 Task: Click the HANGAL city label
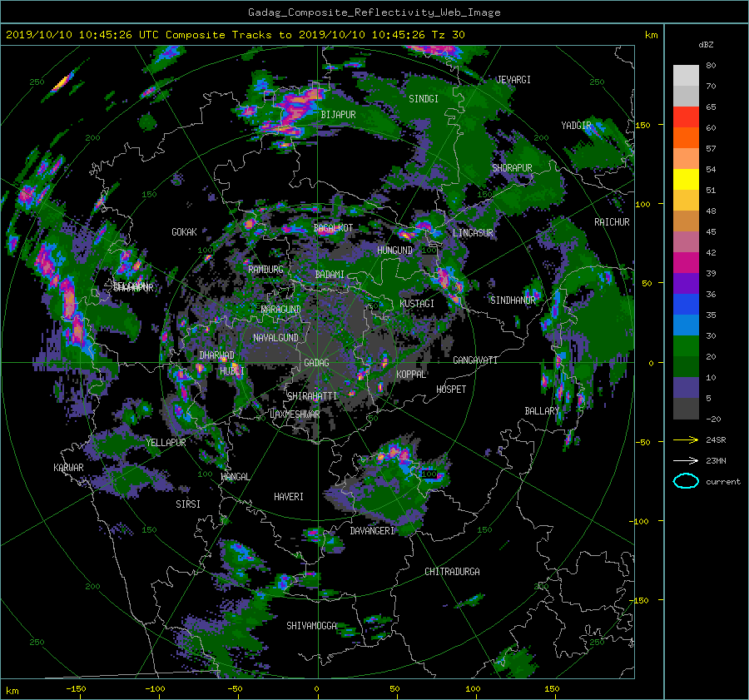coord(235,476)
